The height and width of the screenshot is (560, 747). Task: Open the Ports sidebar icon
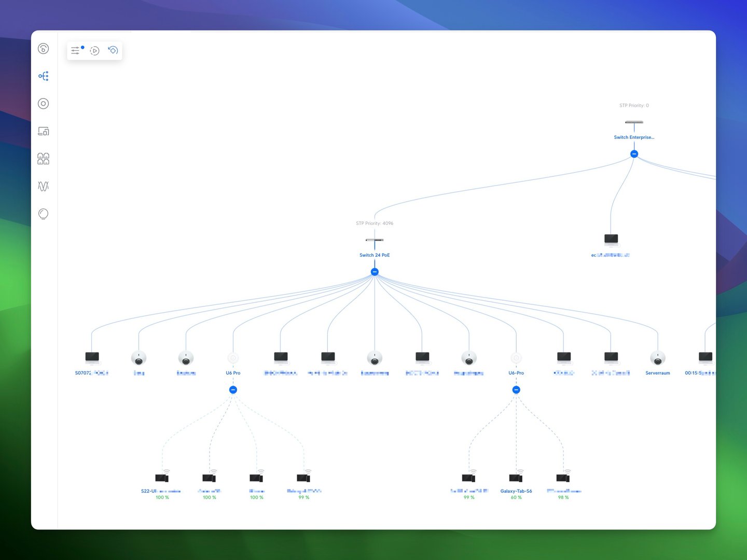pyautogui.click(x=44, y=159)
